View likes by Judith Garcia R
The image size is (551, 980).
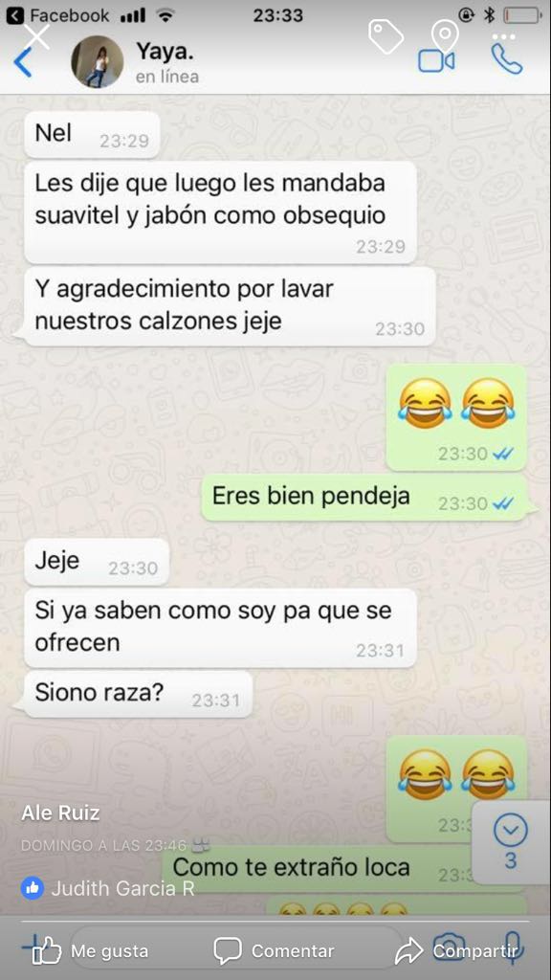click(x=123, y=888)
